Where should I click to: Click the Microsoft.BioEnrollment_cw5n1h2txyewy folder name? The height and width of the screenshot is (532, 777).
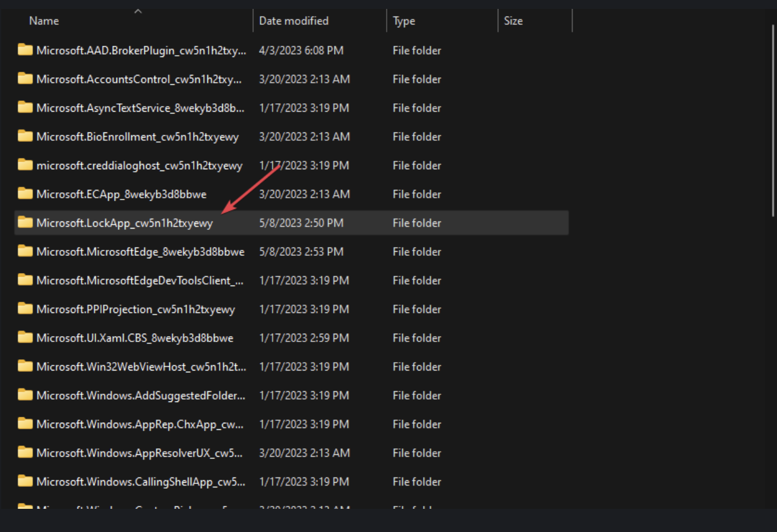(137, 137)
